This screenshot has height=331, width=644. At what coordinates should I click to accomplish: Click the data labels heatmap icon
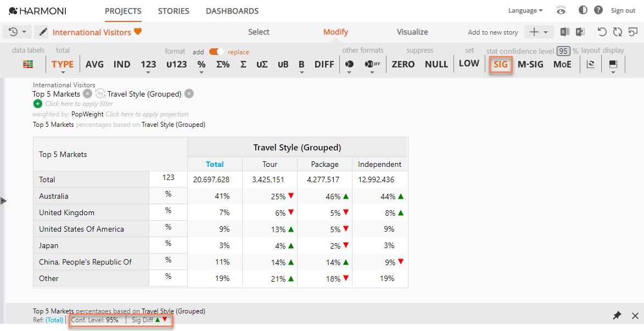point(28,64)
